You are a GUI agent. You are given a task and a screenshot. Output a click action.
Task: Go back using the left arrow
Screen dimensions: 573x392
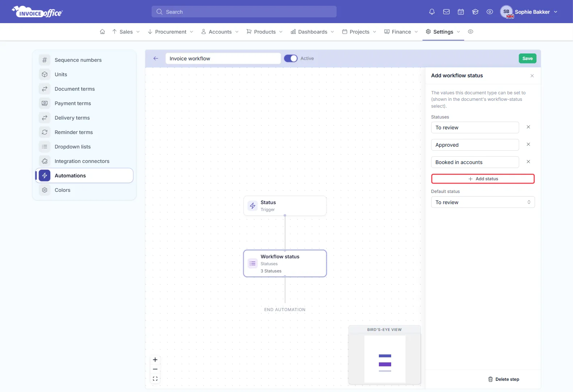(156, 59)
